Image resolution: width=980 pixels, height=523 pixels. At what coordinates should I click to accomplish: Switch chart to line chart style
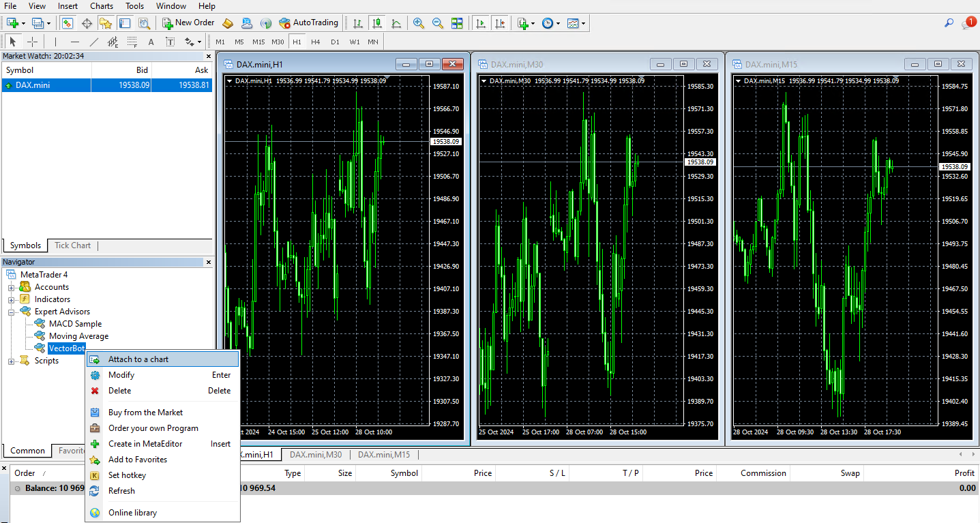coord(396,23)
